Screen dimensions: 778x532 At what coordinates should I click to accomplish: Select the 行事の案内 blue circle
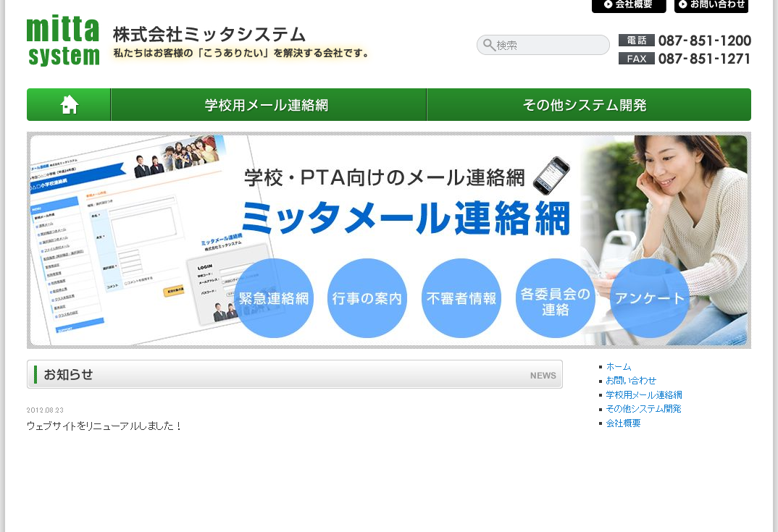point(367,297)
